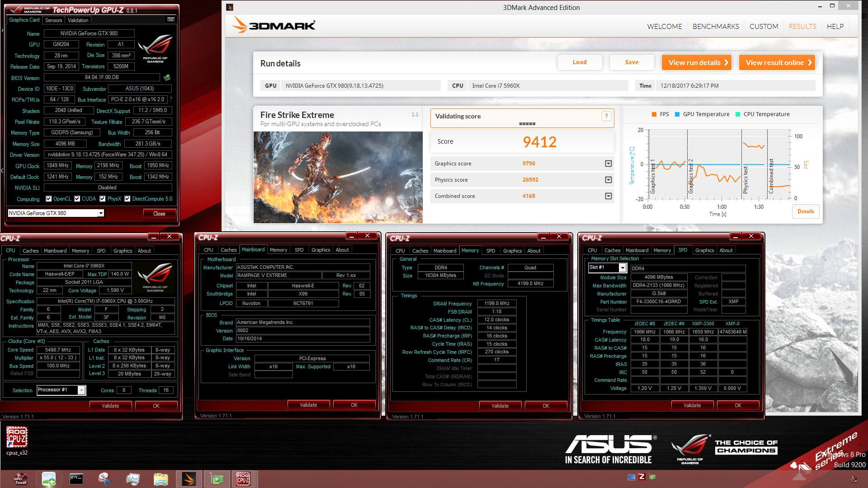This screenshot has width=868, height=488.
Task: Open the CUSTOM section in 3DMark
Action: pos(764,26)
